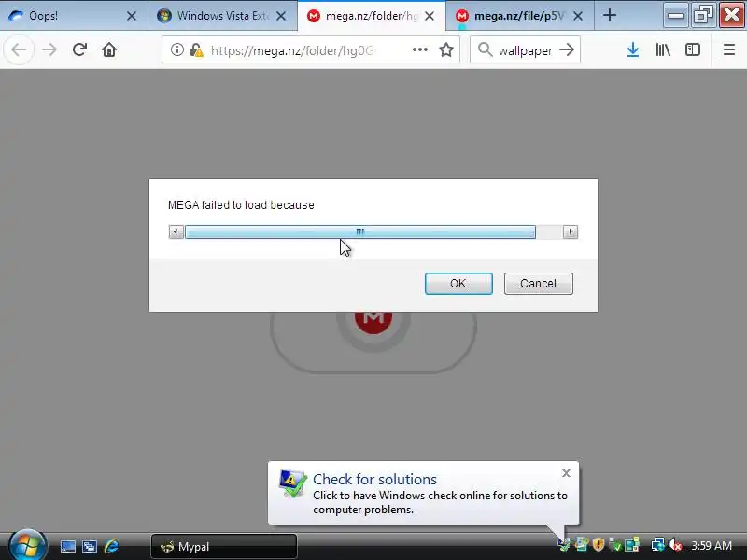Switch to the Oops! tab
Screen dimensions: 747x560
point(72,16)
